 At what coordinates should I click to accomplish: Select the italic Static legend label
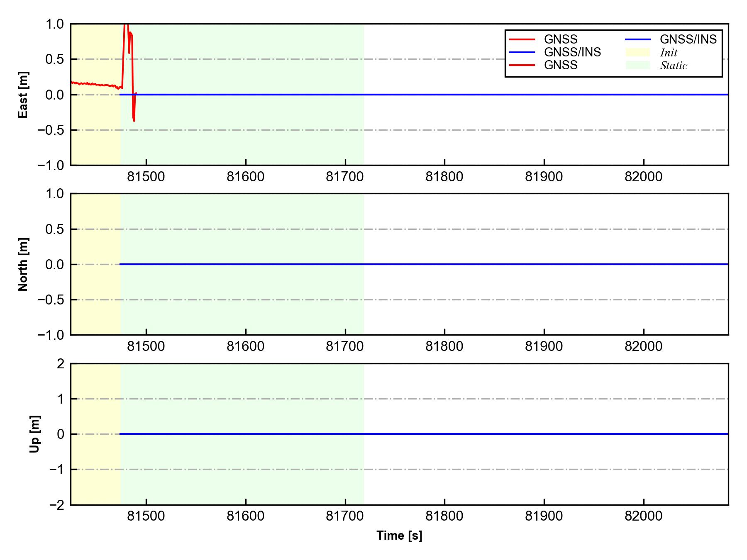click(674, 66)
